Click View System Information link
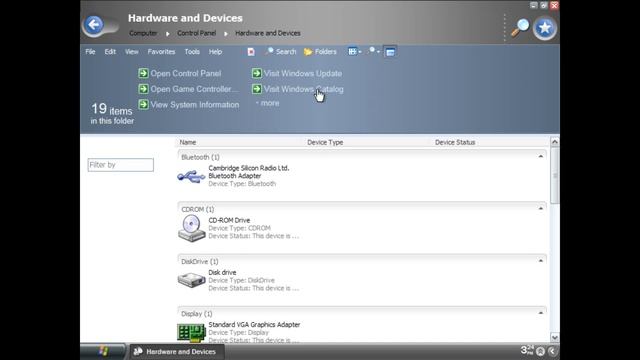 pos(195,104)
